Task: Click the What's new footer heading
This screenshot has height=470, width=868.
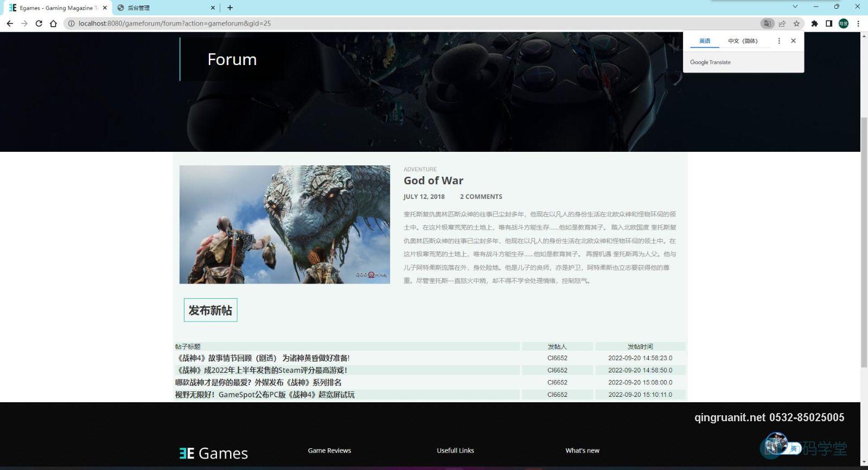Action: click(x=582, y=450)
